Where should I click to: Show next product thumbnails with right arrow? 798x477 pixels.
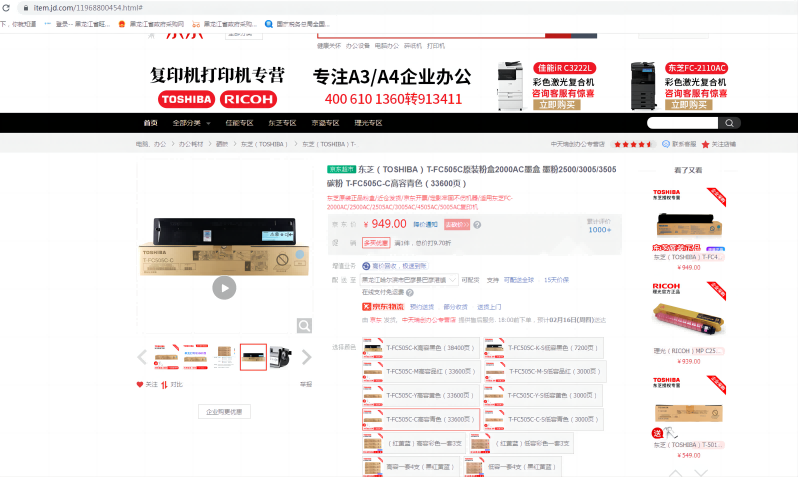coord(306,357)
